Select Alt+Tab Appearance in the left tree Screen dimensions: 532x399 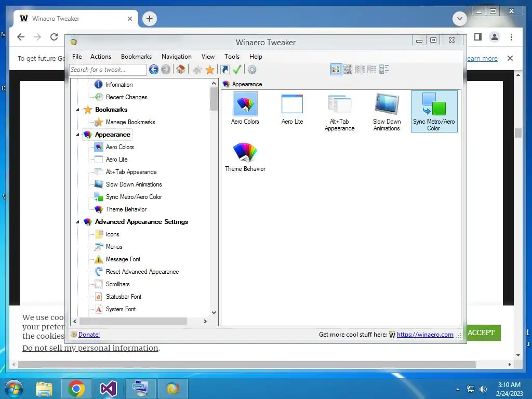pos(131,172)
